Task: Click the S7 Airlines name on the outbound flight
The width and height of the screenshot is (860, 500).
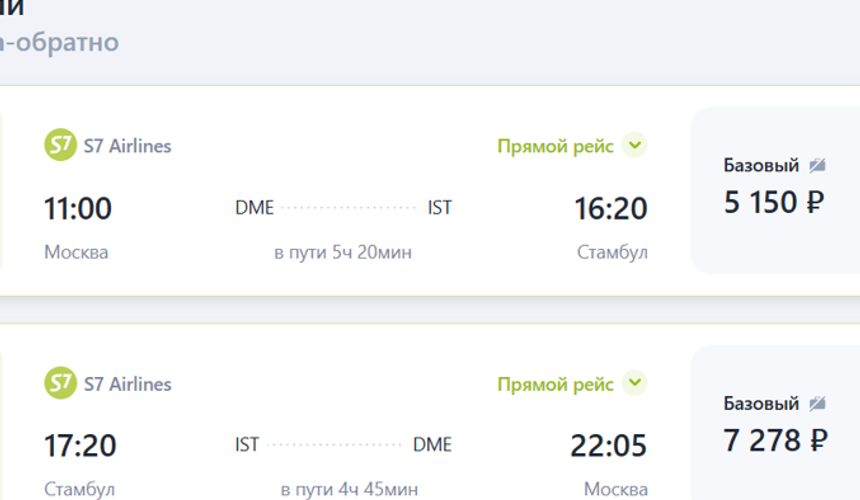Action: point(127,146)
